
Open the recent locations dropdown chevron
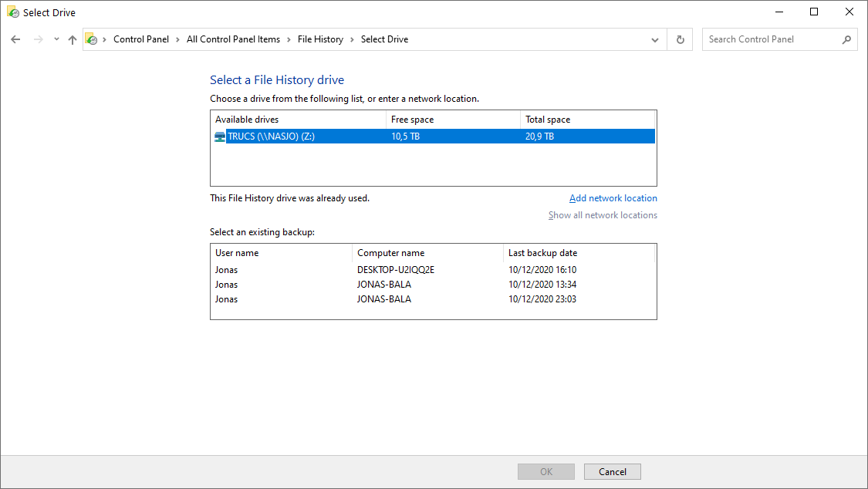[x=56, y=39]
